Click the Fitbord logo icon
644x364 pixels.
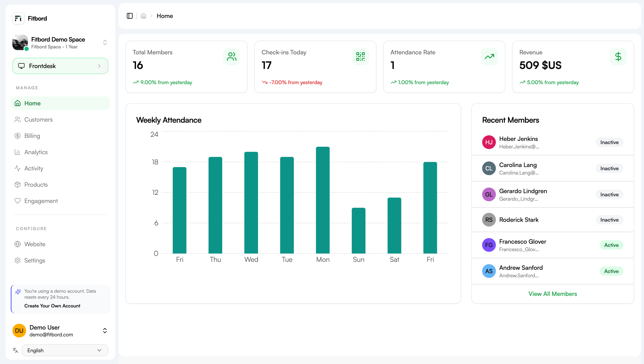coord(18,18)
